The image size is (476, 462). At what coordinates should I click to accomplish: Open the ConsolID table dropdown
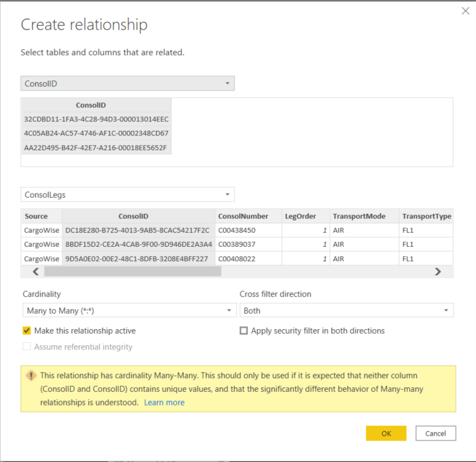tap(128, 84)
